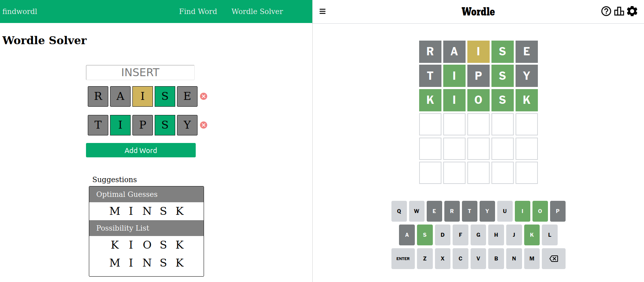Click the X key on the keyboard

tap(443, 259)
